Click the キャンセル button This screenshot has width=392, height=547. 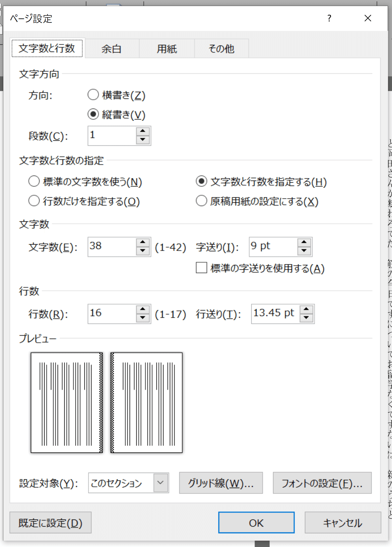[343, 523]
